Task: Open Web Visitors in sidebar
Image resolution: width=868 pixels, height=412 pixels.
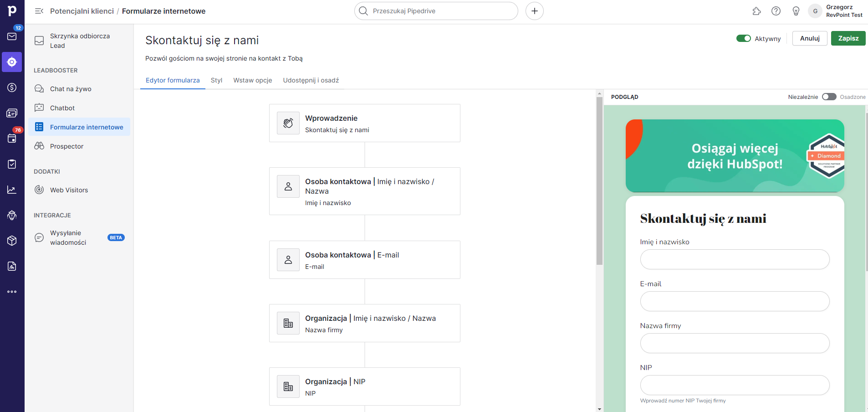Action: pyautogui.click(x=79, y=190)
